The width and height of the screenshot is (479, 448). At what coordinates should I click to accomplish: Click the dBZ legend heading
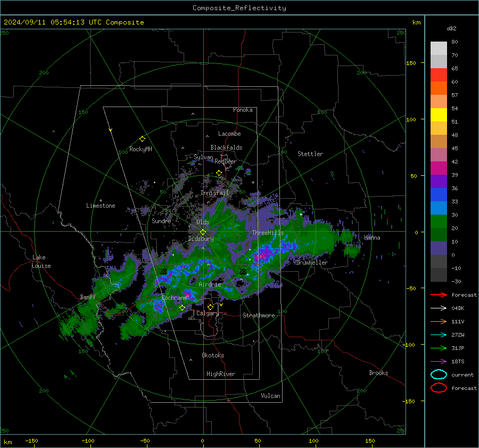click(x=451, y=28)
